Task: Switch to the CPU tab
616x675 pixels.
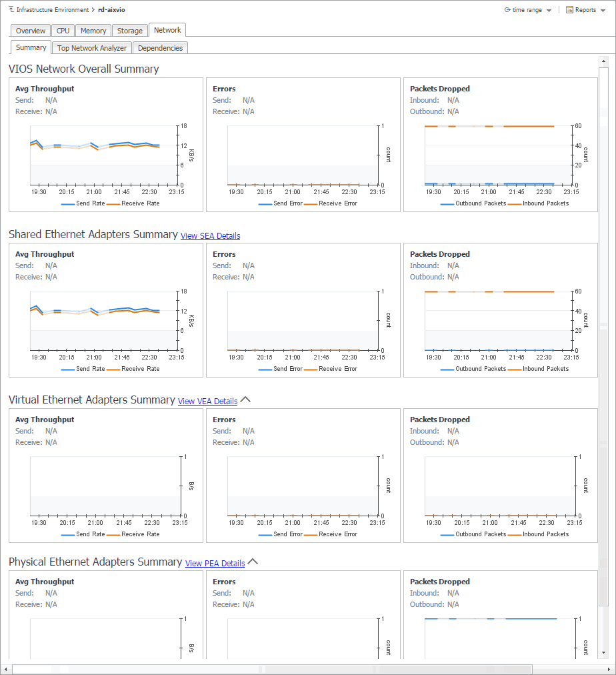Action: (63, 31)
